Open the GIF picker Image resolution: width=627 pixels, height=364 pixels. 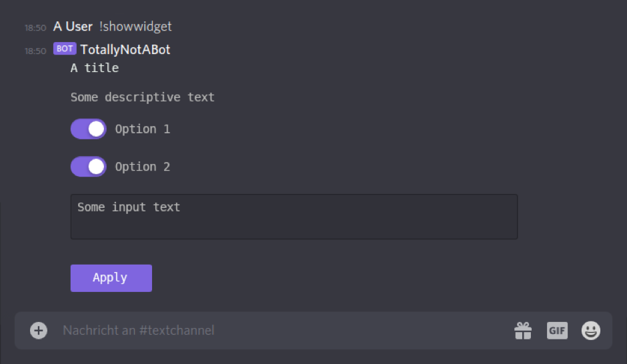(557, 331)
